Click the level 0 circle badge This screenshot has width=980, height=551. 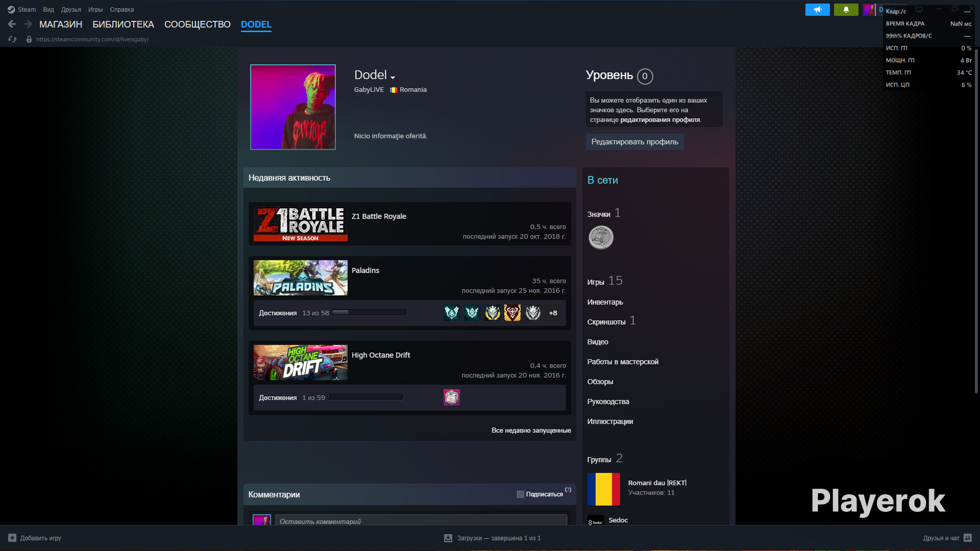(645, 76)
